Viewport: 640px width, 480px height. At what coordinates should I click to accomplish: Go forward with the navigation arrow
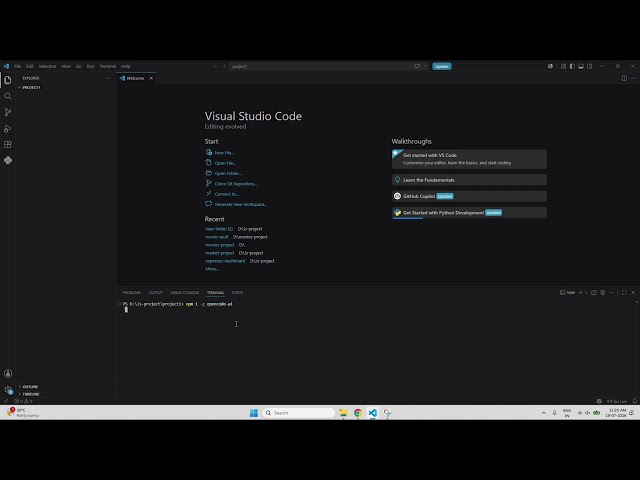(x=224, y=66)
